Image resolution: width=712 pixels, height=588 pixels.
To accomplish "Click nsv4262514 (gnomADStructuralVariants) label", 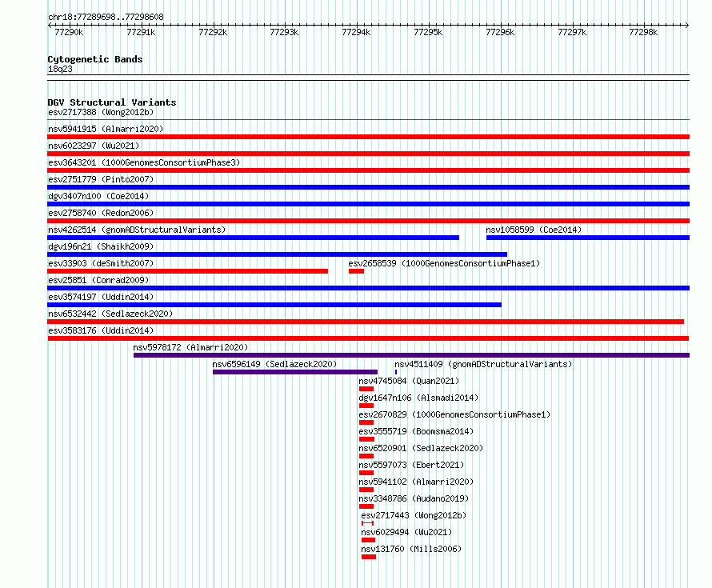I will point(137,230).
